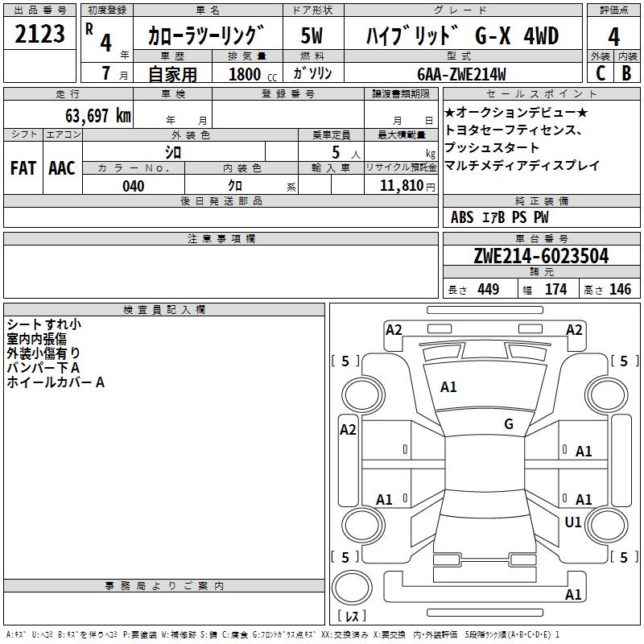Select the exterior color シロ

point(173,153)
